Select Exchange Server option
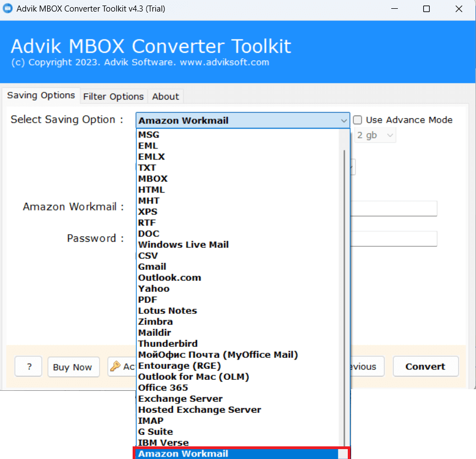The height and width of the screenshot is (459, 476). point(238,399)
